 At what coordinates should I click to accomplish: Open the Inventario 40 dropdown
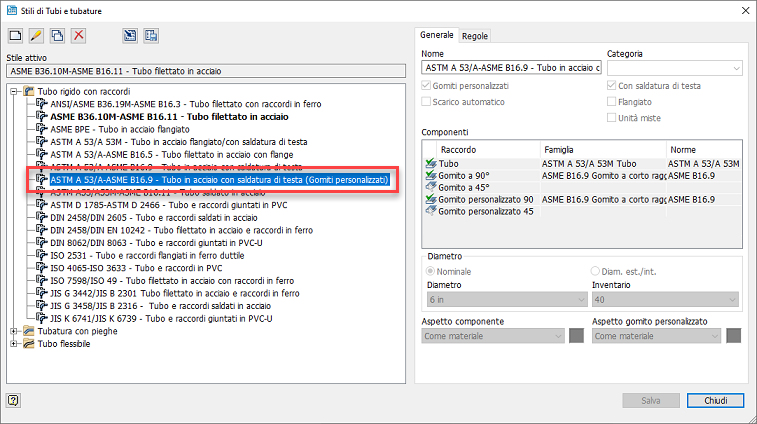point(665,300)
